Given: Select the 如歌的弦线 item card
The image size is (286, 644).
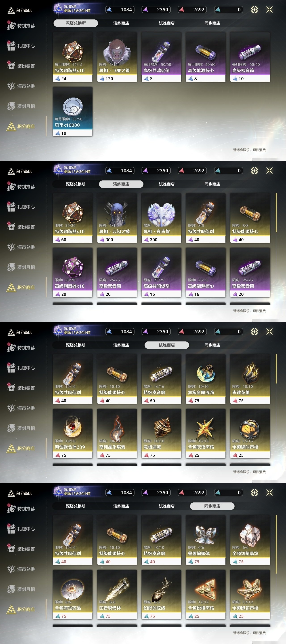Looking at the screenshot, I should click(161, 595).
